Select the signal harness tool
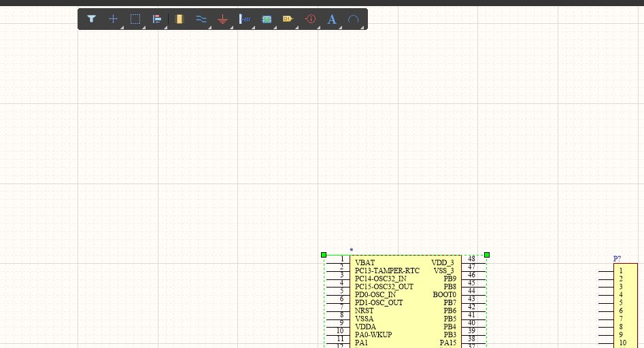Image resolution: width=644 pixels, height=348 pixels. pos(245,19)
